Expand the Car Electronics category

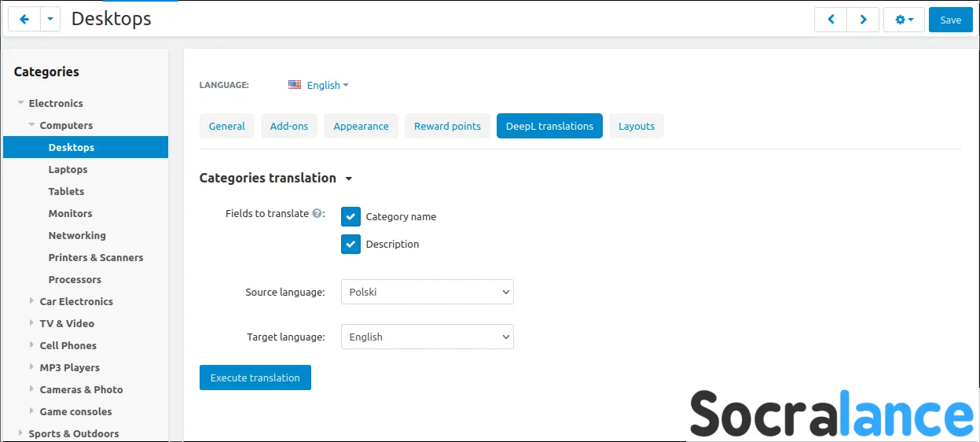(x=31, y=301)
